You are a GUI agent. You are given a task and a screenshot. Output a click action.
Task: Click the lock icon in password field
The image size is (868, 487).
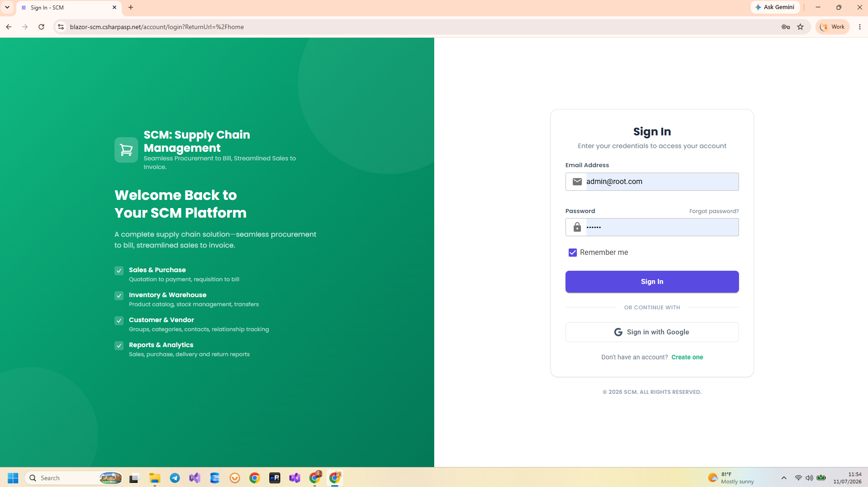(577, 227)
